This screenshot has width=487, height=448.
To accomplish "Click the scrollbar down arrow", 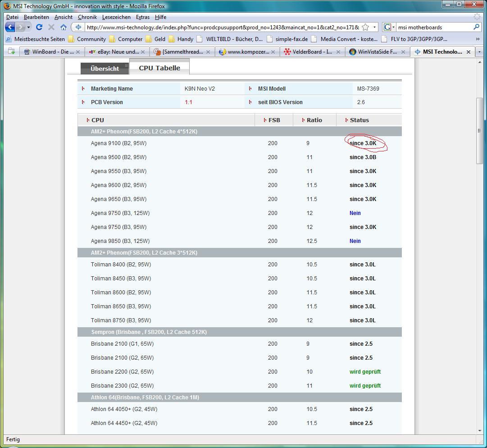I will tap(479, 430).
